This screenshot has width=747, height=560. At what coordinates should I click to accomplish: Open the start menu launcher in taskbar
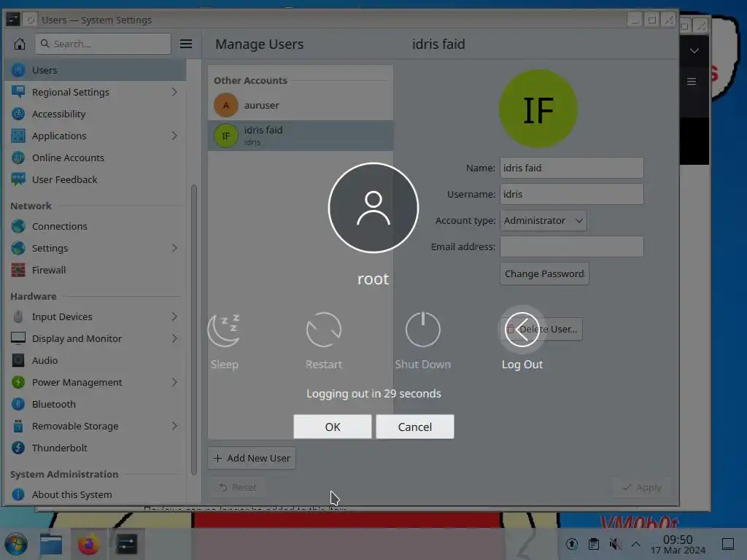(16, 544)
